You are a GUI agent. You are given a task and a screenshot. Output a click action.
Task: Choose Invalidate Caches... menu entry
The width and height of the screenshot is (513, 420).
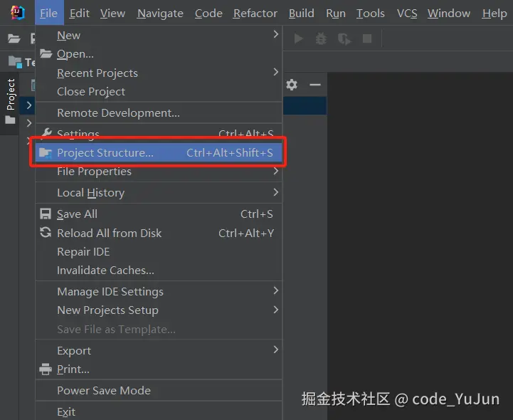159,271
